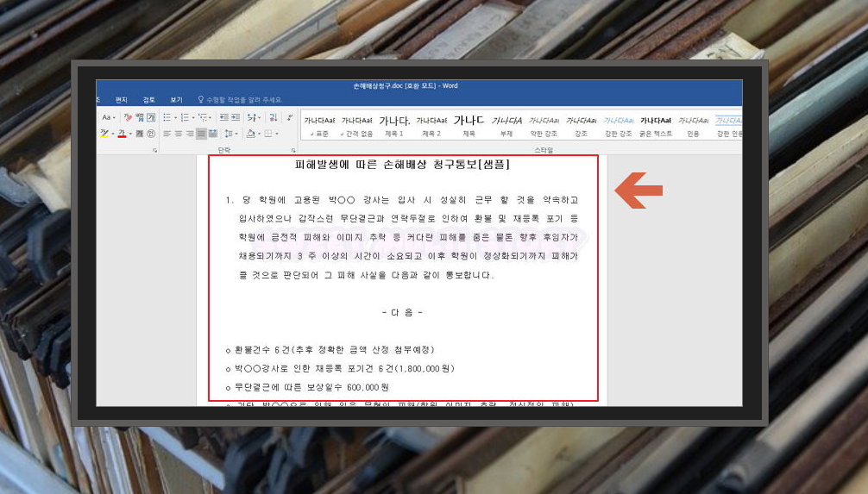The image size is (868, 494).
Task: Open the Numbering dropdown arrow
Action: tap(192, 118)
